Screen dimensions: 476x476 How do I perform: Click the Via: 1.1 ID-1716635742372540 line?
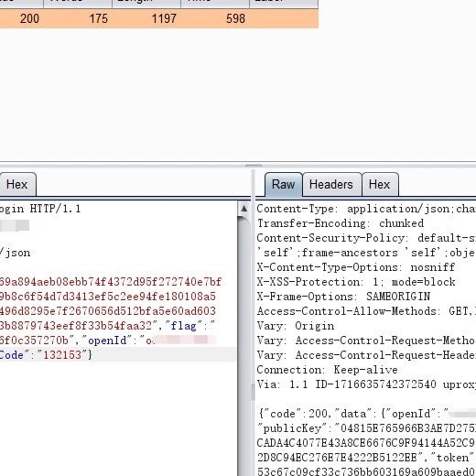[x=366, y=384]
